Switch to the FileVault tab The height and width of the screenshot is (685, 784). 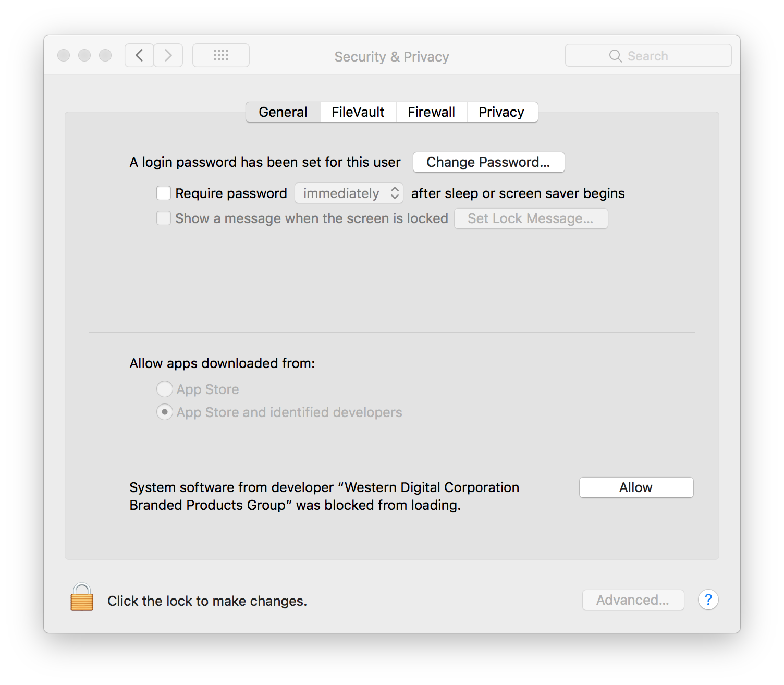coord(358,112)
